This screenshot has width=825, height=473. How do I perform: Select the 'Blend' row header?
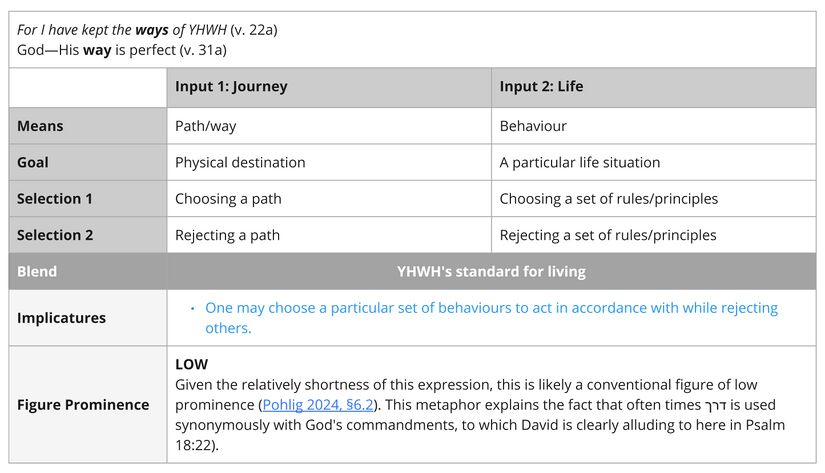(x=37, y=271)
